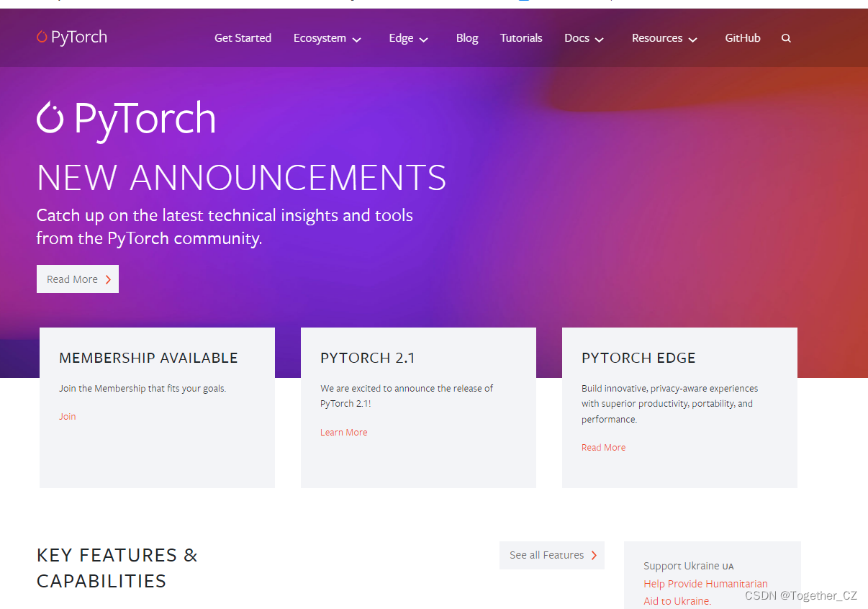Viewport: 868px width, 609px height.
Task: Click arrow icon on See all Features
Action: click(x=594, y=555)
